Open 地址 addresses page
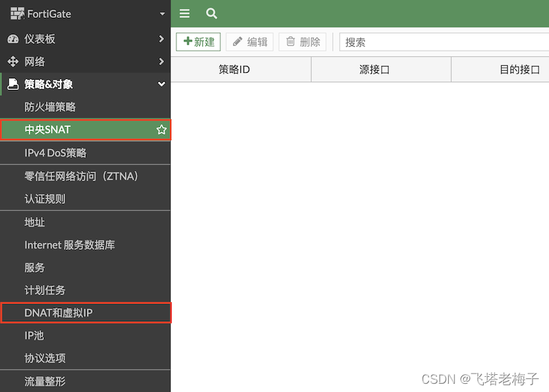549x392 pixels. click(x=85, y=222)
